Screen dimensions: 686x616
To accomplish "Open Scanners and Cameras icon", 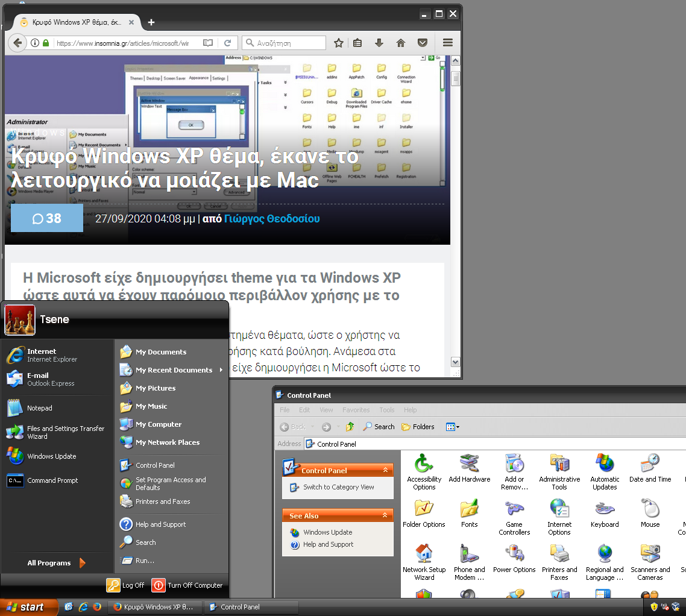I will coord(650,562).
